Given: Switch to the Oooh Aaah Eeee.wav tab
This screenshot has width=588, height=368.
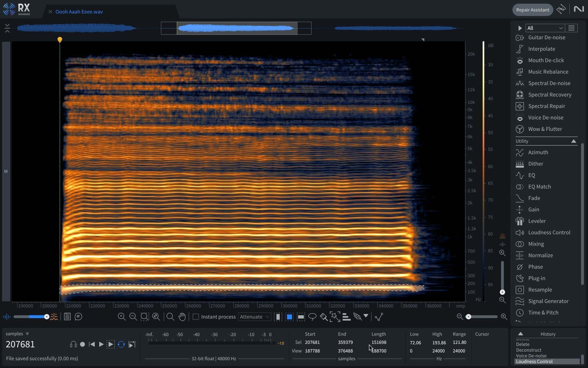Looking at the screenshot, I should pos(79,12).
